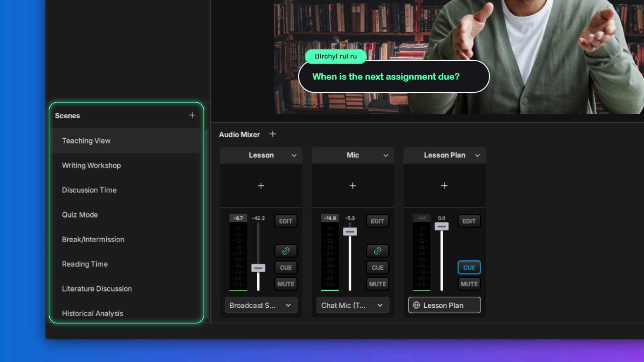Click link icon on Mic channel
This screenshot has width=644, height=362.
[x=377, y=251]
